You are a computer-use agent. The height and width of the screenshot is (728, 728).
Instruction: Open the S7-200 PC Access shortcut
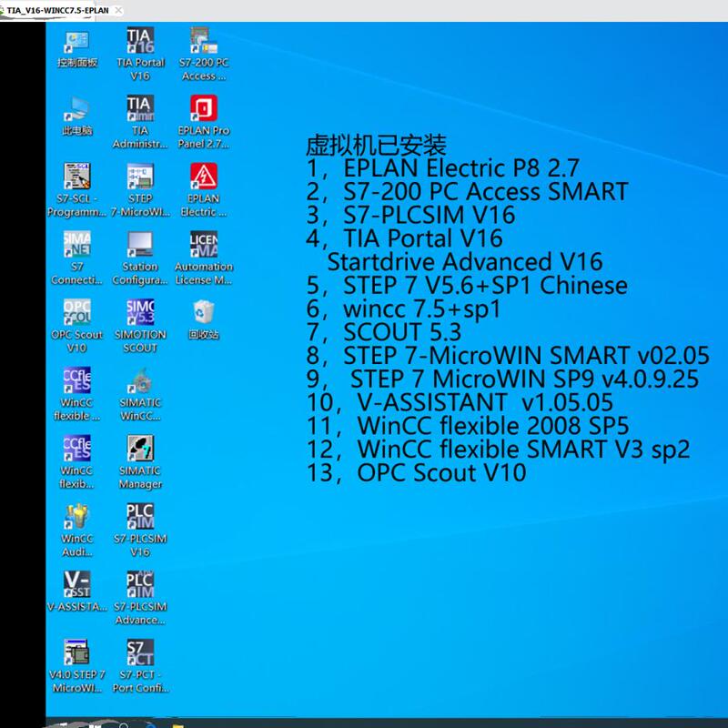click(204, 55)
